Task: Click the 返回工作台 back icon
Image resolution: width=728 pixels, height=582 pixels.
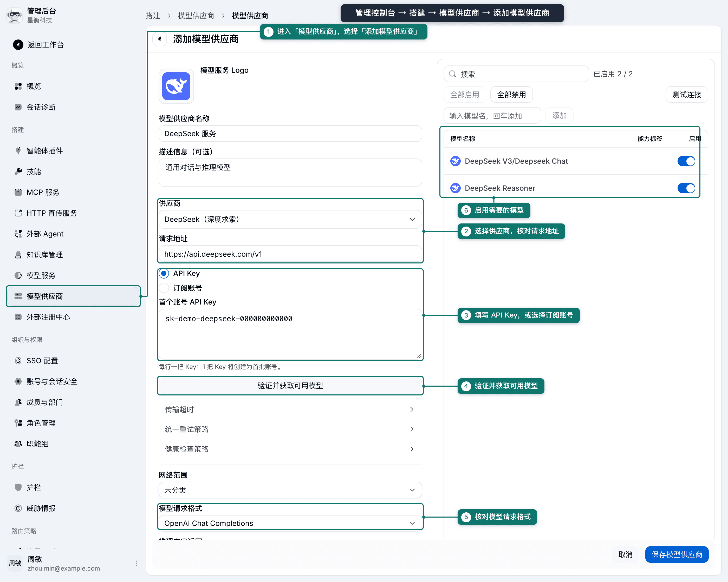Action: (18, 44)
